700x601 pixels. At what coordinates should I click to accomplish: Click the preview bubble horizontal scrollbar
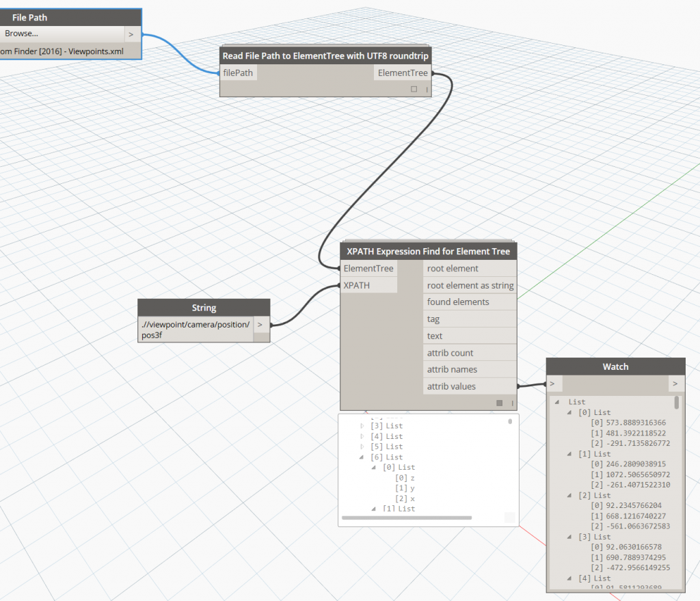[x=406, y=518]
